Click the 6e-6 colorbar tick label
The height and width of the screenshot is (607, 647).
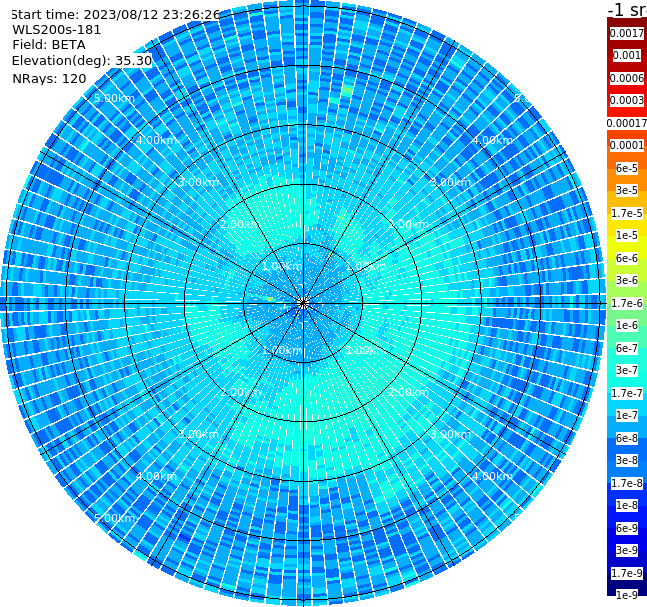click(627, 258)
